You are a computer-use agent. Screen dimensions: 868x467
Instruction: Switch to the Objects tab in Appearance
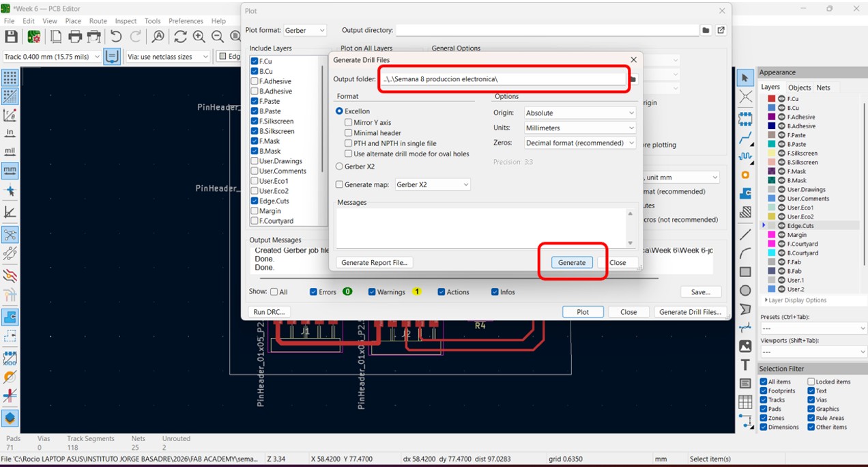point(799,87)
